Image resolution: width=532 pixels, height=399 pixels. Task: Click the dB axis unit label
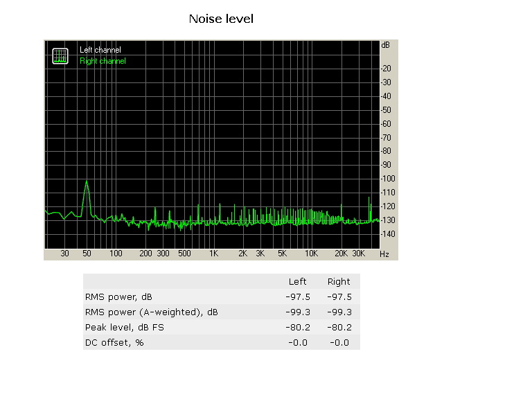[x=385, y=45]
